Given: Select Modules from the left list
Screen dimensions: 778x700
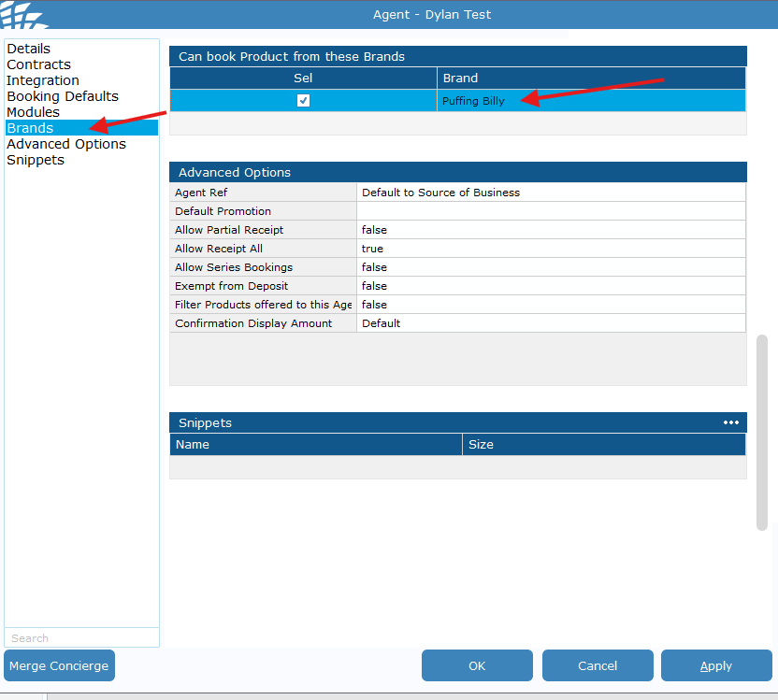Looking at the screenshot, I should pyautogui.click(x=34, y=112).
